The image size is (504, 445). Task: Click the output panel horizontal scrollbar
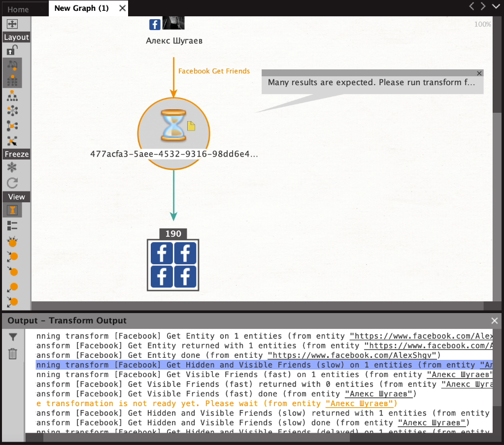coord(196,438)
